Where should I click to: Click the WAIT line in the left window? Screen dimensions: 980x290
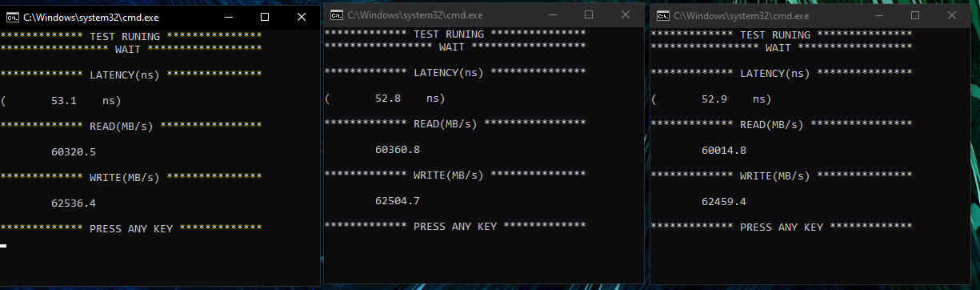128,50
